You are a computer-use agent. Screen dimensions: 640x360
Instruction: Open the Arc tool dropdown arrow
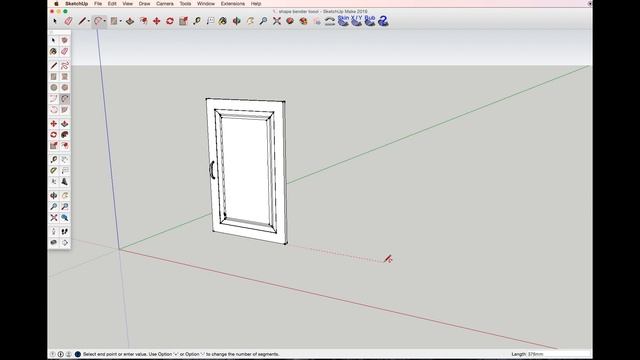click(104, 21)
